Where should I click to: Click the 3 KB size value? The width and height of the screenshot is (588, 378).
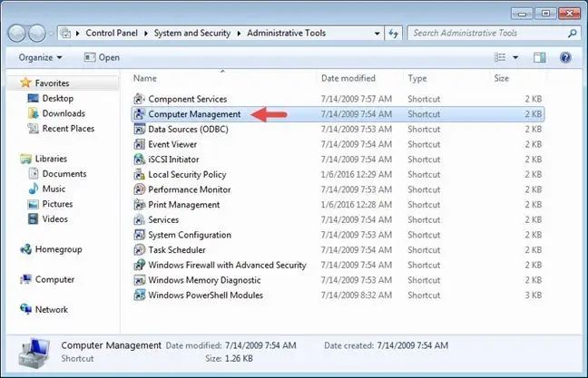[x=534, y=296]
